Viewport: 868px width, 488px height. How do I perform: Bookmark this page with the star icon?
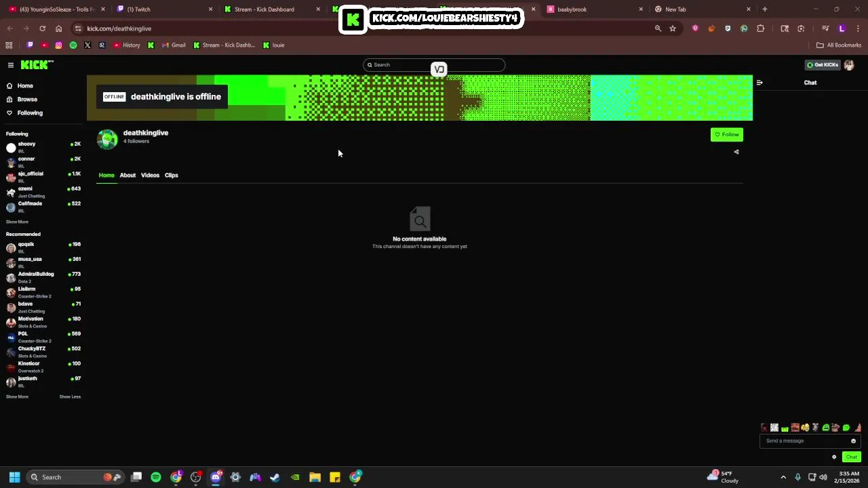pyautogui.click(x=672, y=28)
